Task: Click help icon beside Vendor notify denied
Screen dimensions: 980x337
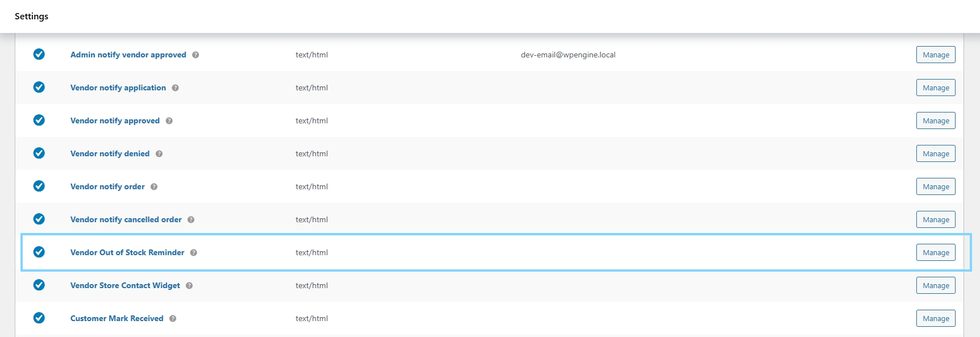Action: [159, 154]
